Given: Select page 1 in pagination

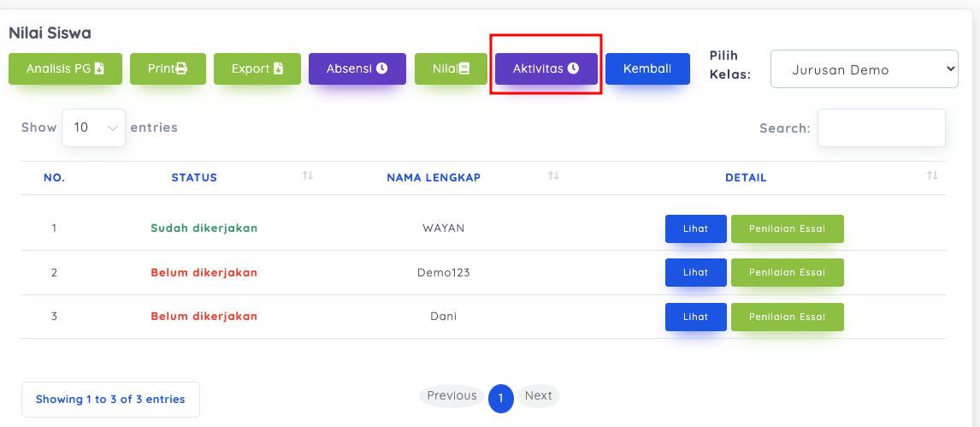Looking at the screenshot, I should [501, 399].
